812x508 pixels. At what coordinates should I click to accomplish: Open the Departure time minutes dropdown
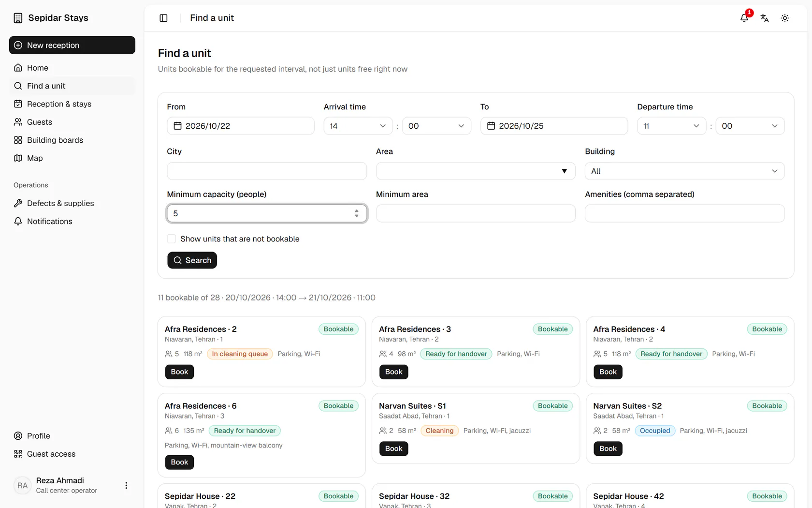pyautogui.click(x=750, y=126)
